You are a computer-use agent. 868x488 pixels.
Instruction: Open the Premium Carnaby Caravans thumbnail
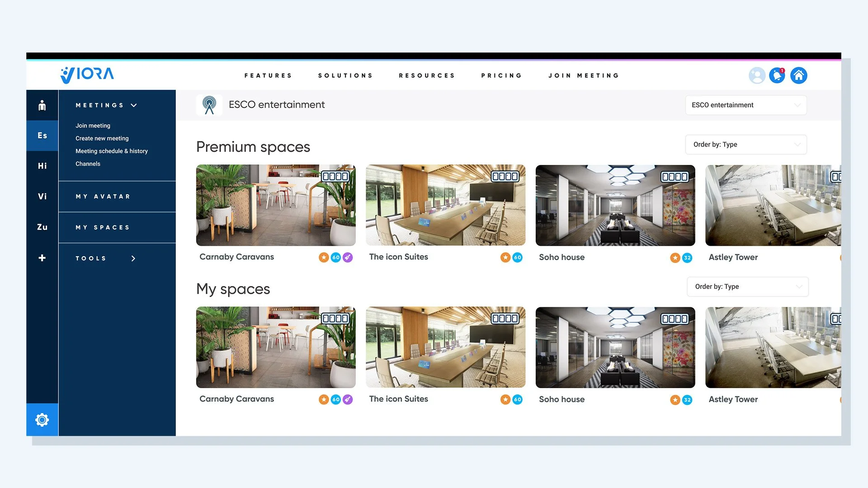(x=276, y=205)
